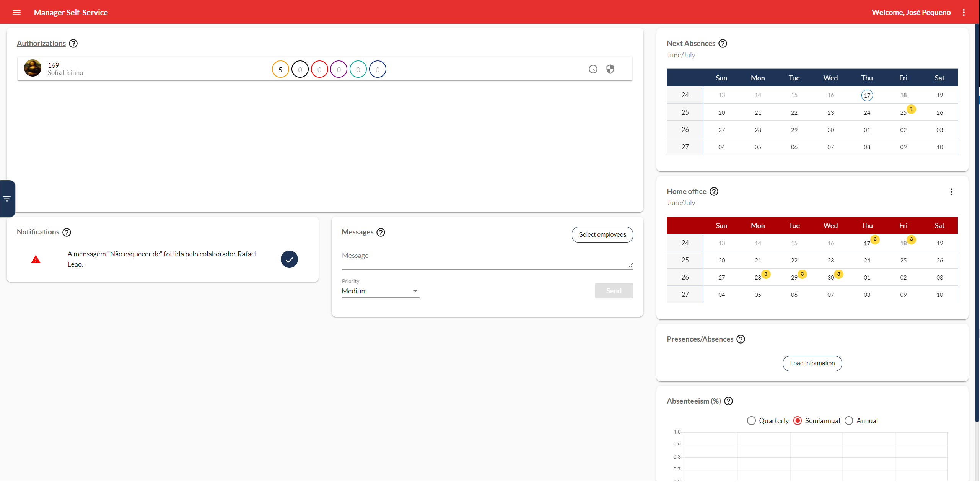Open the filter flyout on the left edge
This screenshot has height=482, width=980.
[x=7, y=198]
